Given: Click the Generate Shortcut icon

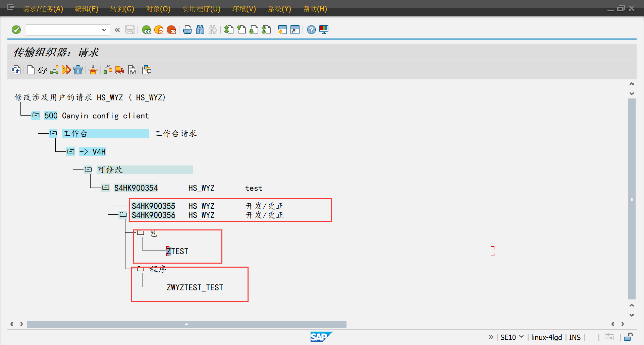Looking at the screenshot, I should click(x=295, y=30).
